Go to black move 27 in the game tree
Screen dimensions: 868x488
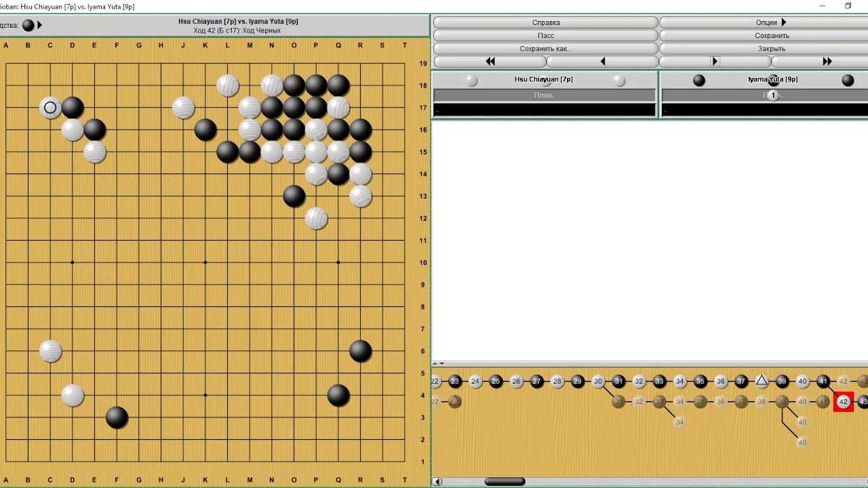click(x=537, y=382)
